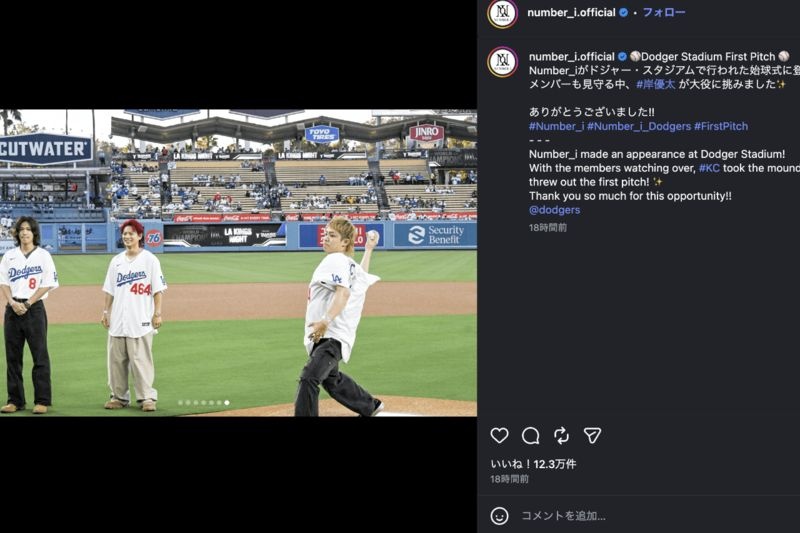The height and width of the screenshot is (533, 800).
Task: Open number_i.official username in the header
Action: [571, 12]
